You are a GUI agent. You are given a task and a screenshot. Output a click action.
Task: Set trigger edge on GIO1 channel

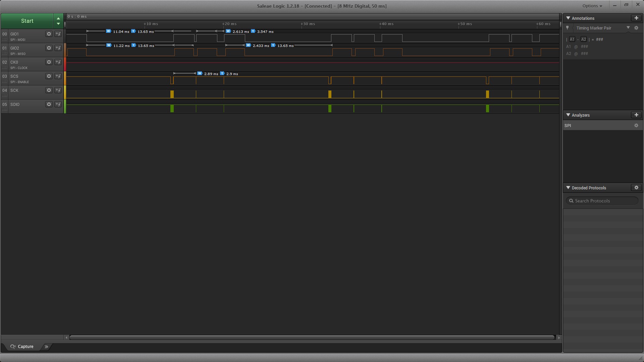pyautogui.click(x=58, y=34)
